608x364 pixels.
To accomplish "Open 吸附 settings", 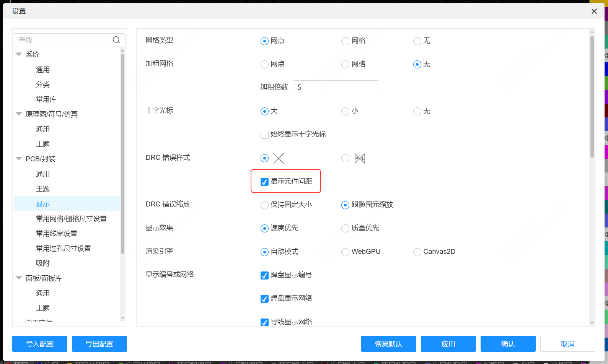I will pos(43,263).
